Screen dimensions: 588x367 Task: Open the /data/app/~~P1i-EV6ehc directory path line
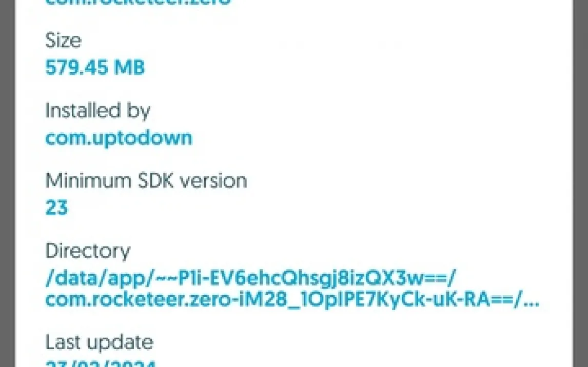tap(250, 278)
